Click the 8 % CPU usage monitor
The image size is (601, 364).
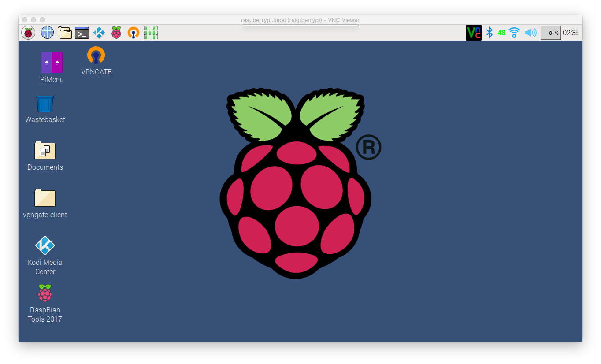(551, 33)
